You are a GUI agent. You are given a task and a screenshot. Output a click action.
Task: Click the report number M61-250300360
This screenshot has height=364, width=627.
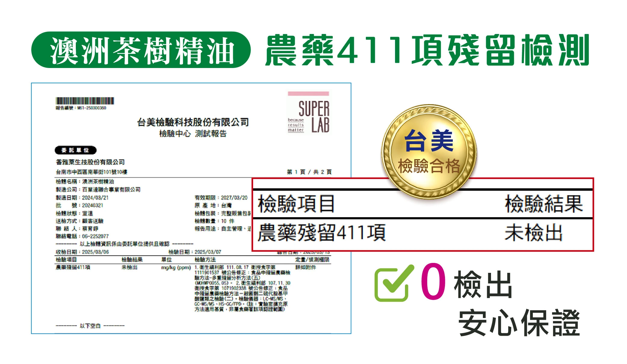click(91, 108)
